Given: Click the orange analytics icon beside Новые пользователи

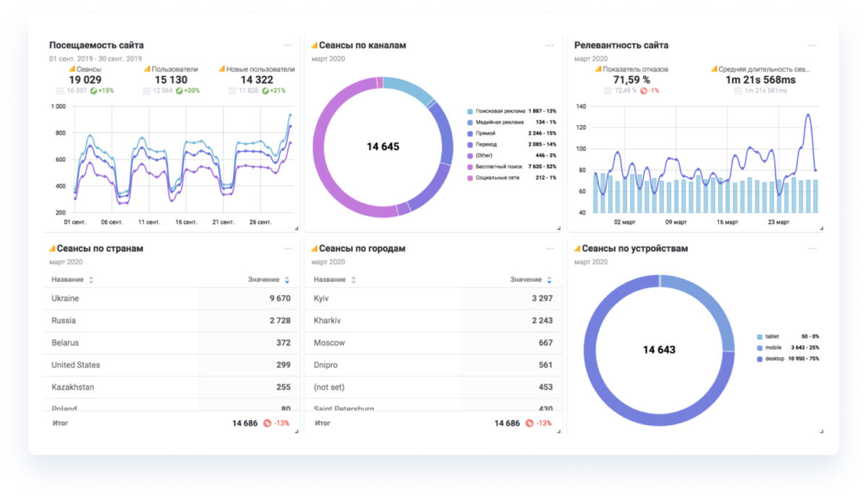Looking at the screenshot, I should 221,69.
